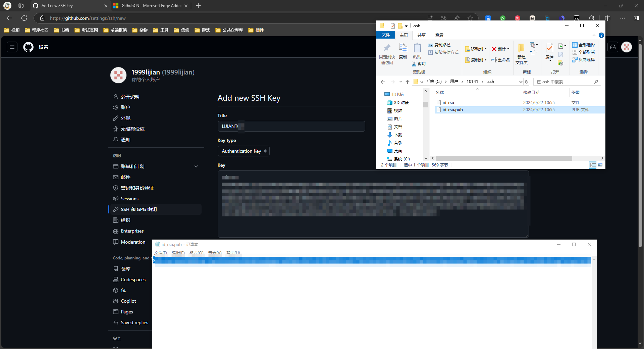The height and width of the screenshot is (349, 644).
Task: Switch to View tab in Explorer
Action: (x=439, y=35)
